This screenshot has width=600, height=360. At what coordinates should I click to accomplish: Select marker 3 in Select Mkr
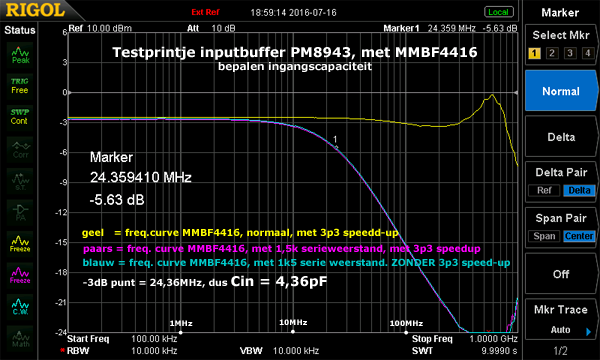point(570,53)
